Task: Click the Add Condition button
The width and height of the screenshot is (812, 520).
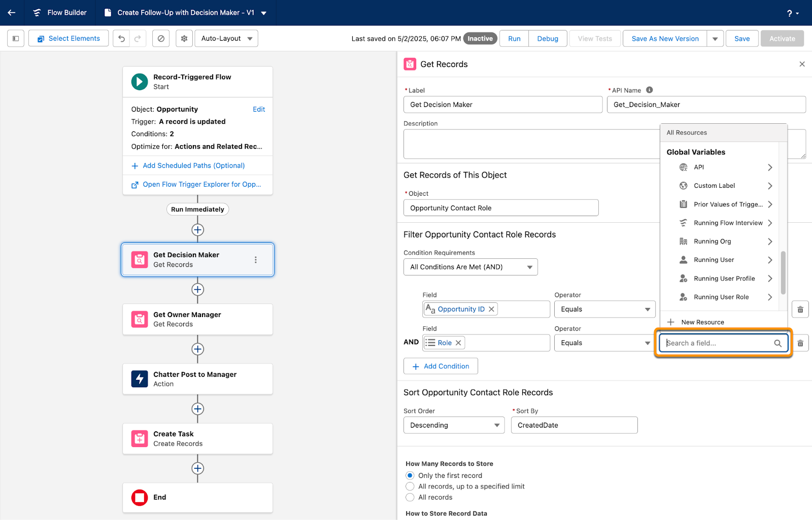Action: (x=441, y=366)
